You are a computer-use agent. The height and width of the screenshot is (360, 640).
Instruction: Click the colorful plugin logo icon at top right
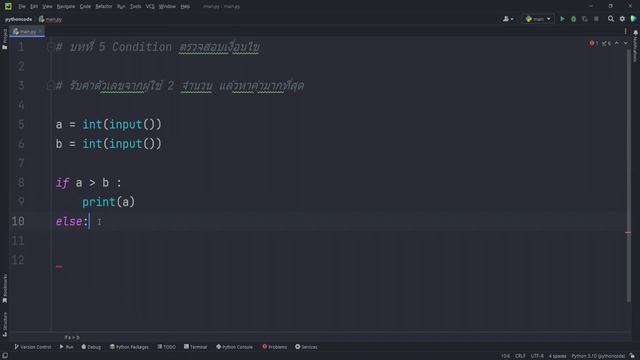(x=633, y=19)
